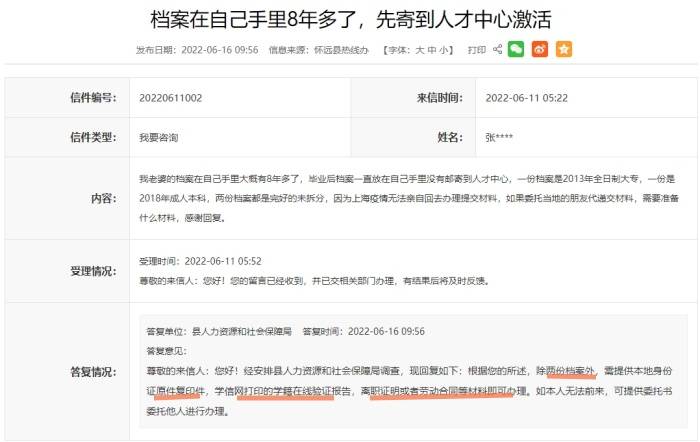Image resolution: width=700 pixels, height=442 pixels.
Task: Select the letter type 我要咨询
Action: coord(158,138)
